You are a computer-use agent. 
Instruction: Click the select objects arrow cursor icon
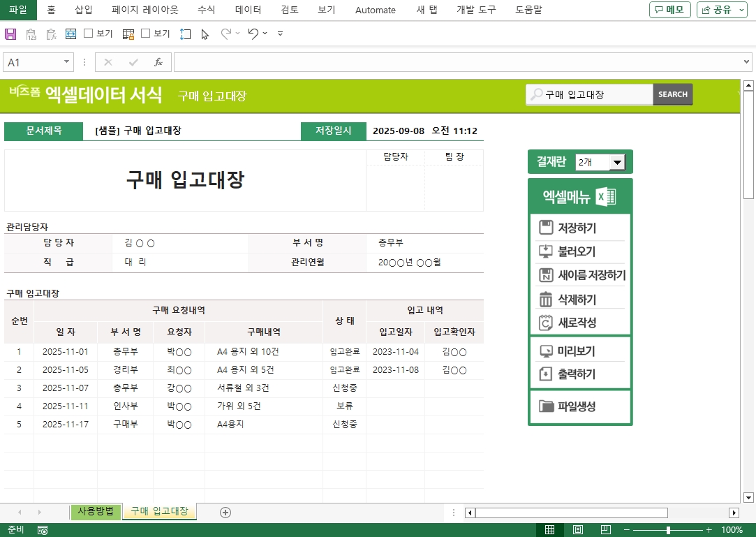pyautogui.click(x=205, y=34)
